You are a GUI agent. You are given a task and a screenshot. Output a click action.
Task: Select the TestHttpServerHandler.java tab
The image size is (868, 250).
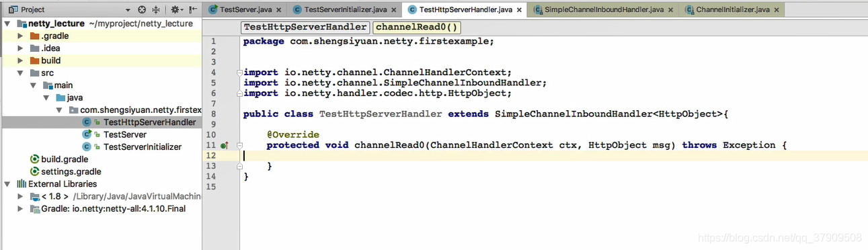tap(465, 10)
